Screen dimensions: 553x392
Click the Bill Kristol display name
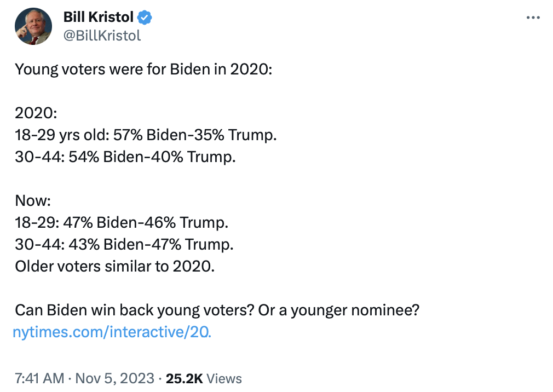tap(98, 18)
